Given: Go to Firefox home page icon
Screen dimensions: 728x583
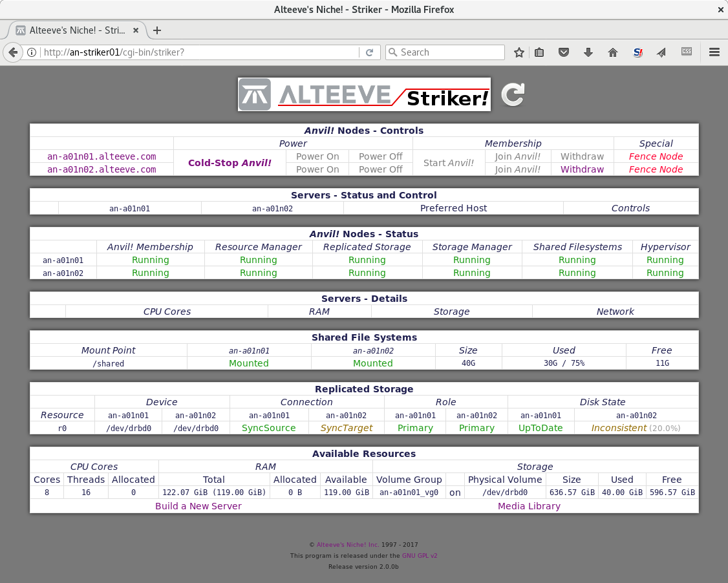Looking at the screenshot, I should point(613,52).
